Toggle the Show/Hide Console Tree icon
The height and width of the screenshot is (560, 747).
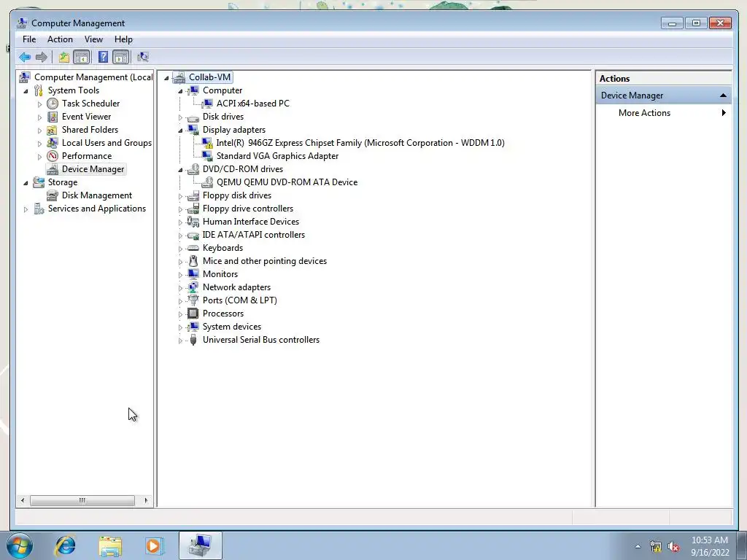click(x=82, y=58)
